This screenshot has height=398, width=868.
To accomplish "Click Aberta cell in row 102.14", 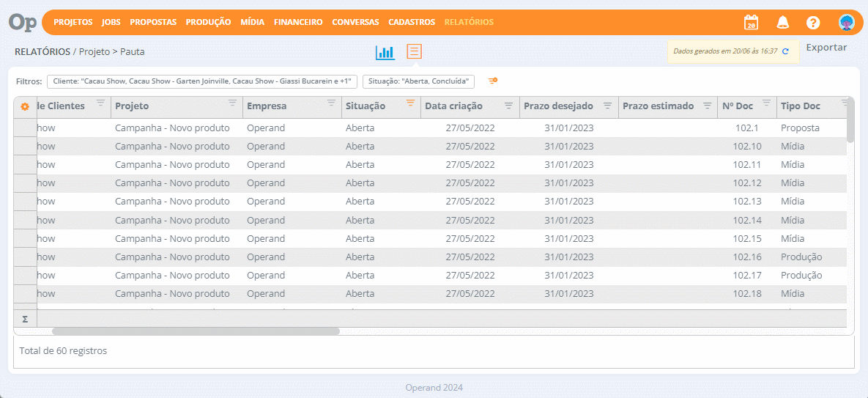I will click(360, 221).
